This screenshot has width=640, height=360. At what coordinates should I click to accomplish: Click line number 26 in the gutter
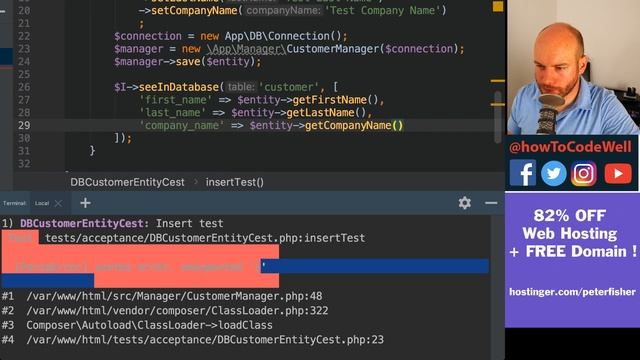pos(24,87)
